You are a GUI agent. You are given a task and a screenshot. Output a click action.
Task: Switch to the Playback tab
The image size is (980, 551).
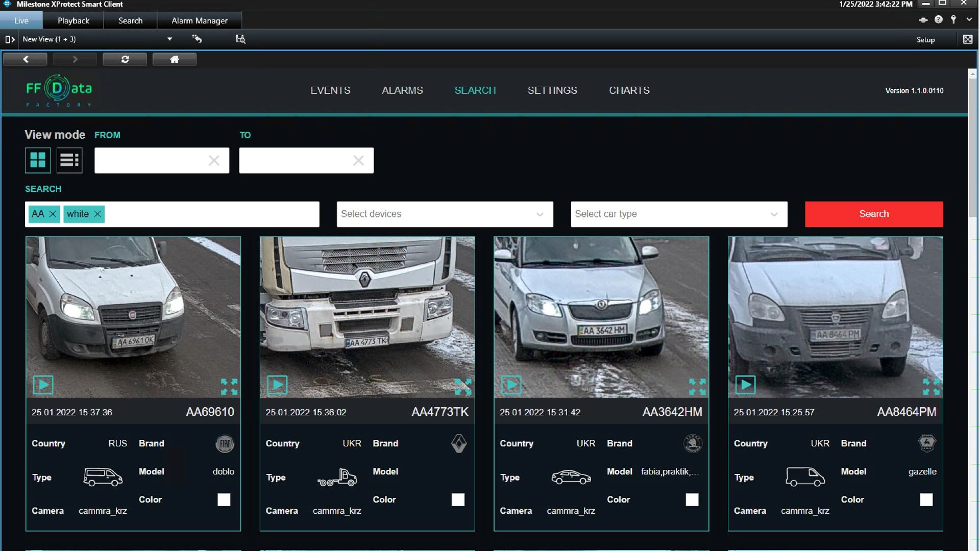click(73, 20)
